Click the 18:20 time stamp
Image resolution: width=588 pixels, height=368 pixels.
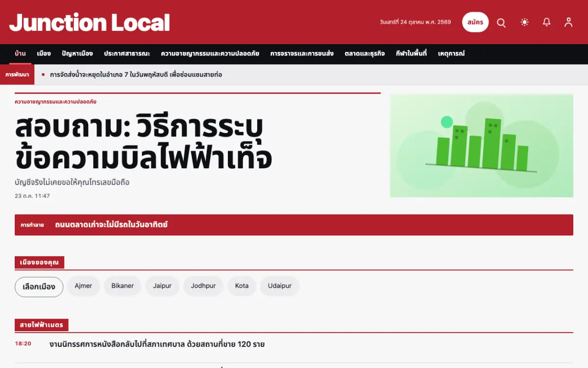[23, 343]
